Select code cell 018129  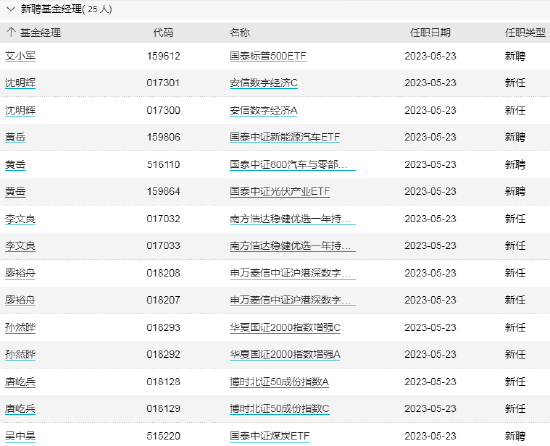pos(163,409)
